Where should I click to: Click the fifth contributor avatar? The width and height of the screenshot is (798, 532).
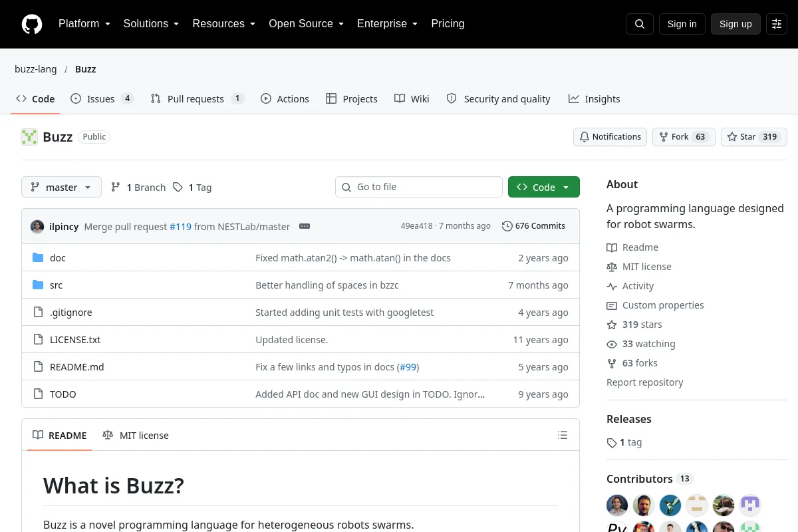(x=724, y=505)
